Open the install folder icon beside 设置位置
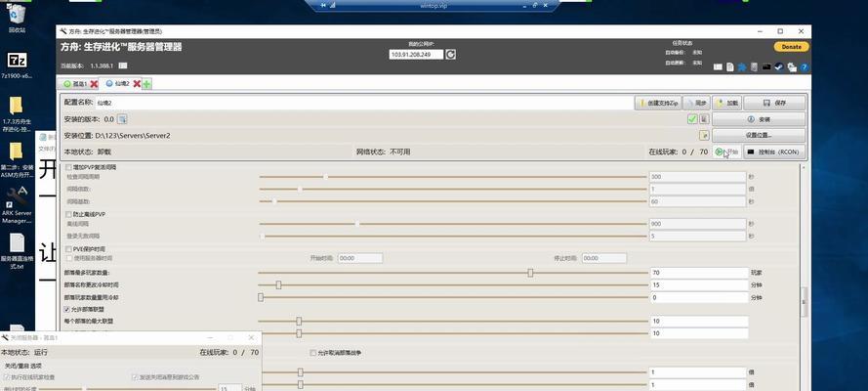The height and width of the screenshot is (391, 868). (x=704, y=135)
